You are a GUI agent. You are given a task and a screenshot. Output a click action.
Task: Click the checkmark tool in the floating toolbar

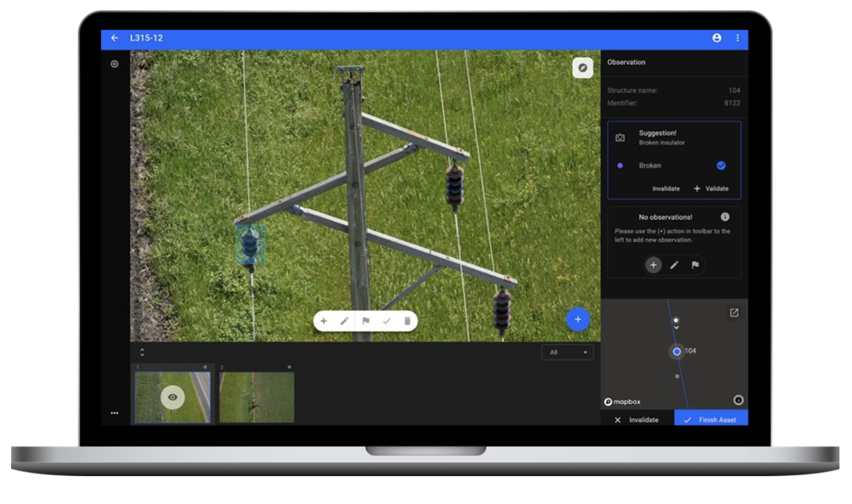[x=386, y=321]
